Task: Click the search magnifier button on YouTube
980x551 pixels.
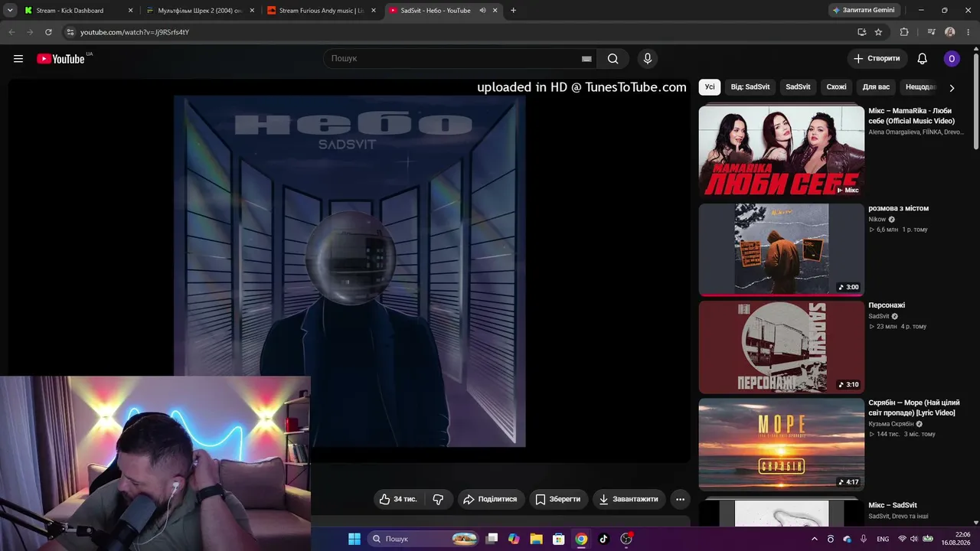Action: click(x=613, y=59)
